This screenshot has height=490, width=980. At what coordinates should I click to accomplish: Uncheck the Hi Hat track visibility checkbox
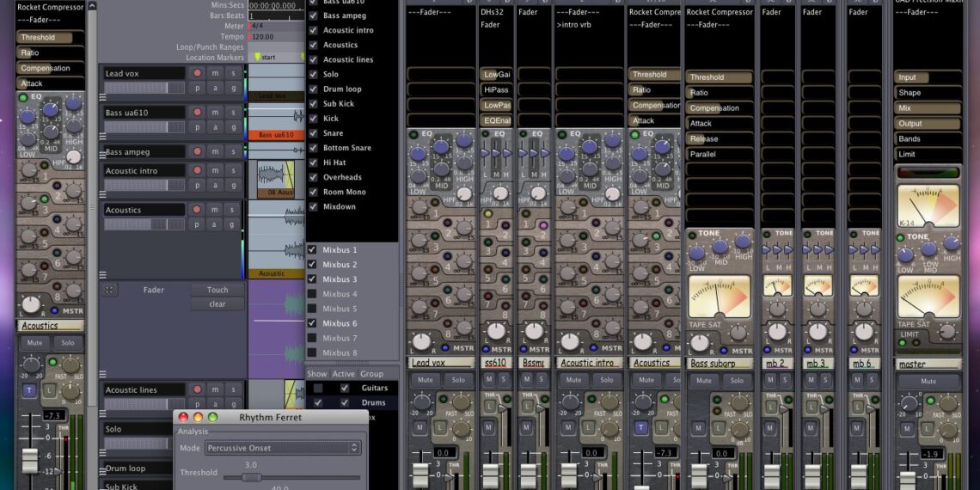coord(314,162)
